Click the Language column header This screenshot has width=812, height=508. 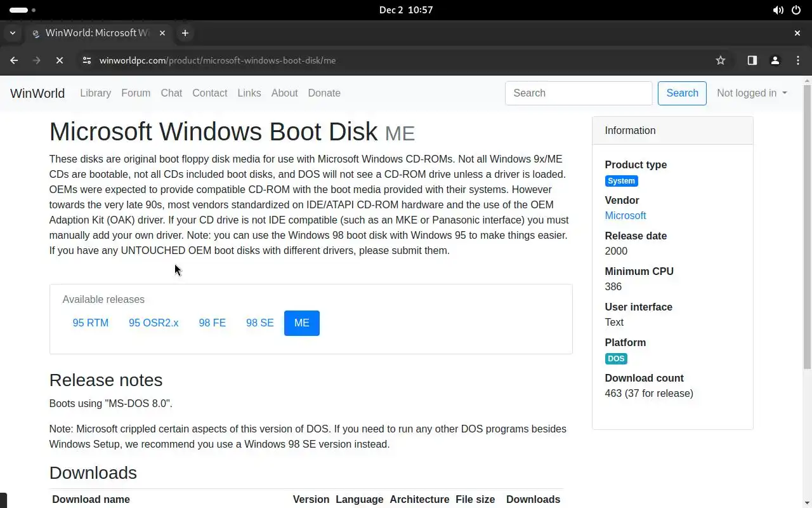click(360, 499)
